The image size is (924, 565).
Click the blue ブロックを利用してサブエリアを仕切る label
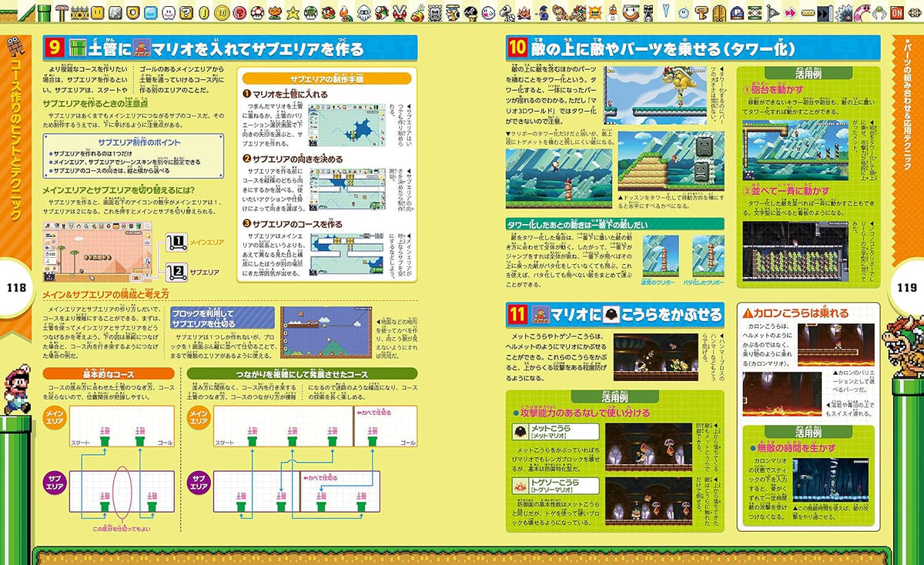point(222,319)
